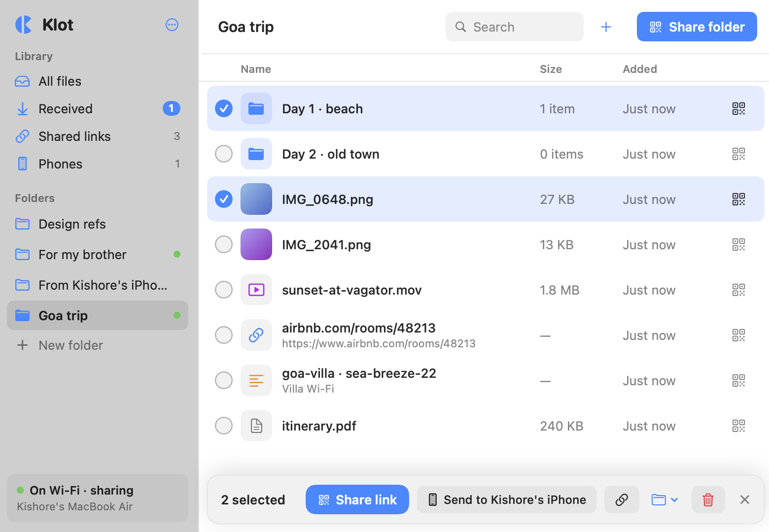
Task: Uncheck Day 1 · beach checkbox
Action: coord(224,108)
